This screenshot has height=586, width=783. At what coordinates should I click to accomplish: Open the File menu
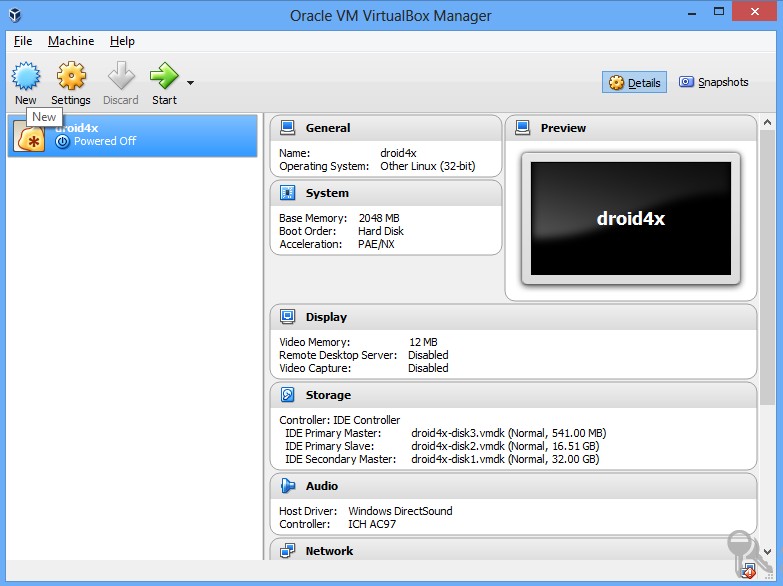pos(23,41)
